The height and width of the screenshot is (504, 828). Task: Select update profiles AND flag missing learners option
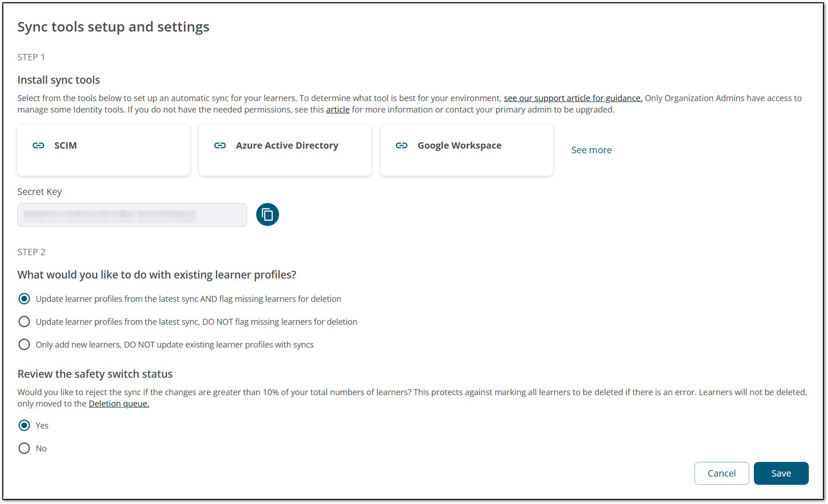(x=24, y=299)
